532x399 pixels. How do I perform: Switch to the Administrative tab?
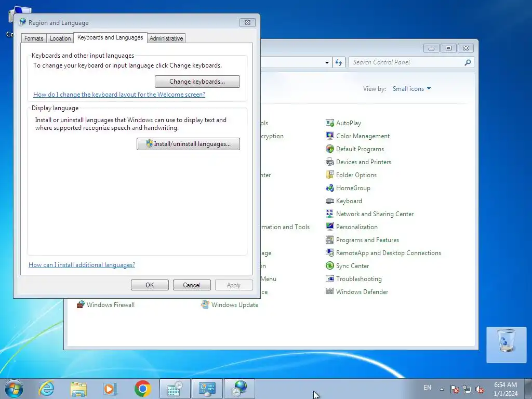coord(166,38)
